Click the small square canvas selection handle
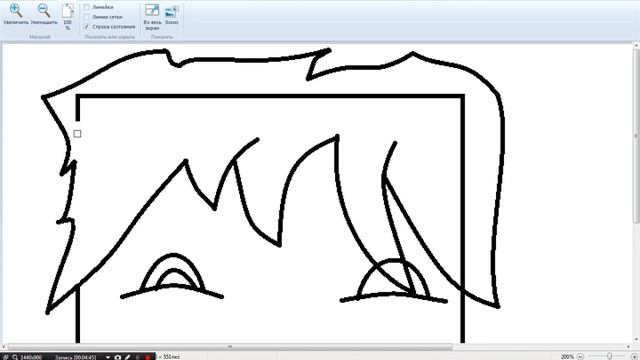Screen dimensions: 640x360 (77, 133)
